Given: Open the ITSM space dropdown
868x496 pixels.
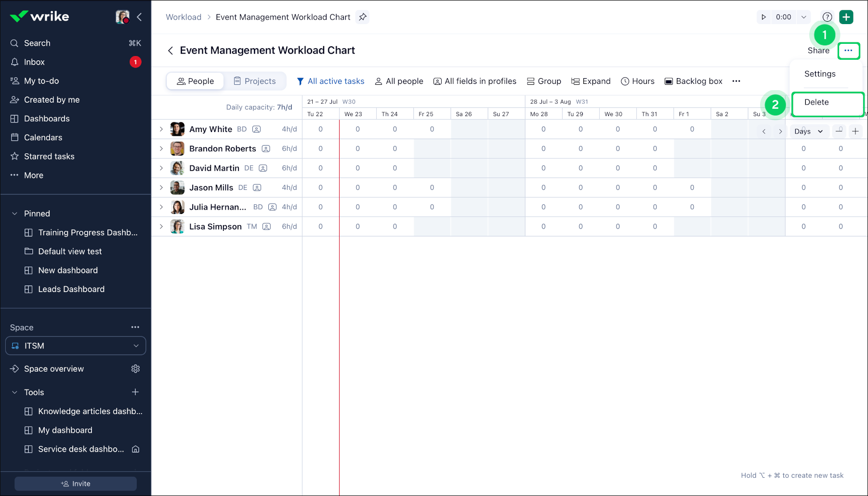Looking at the screenshot, I should 76,346.
